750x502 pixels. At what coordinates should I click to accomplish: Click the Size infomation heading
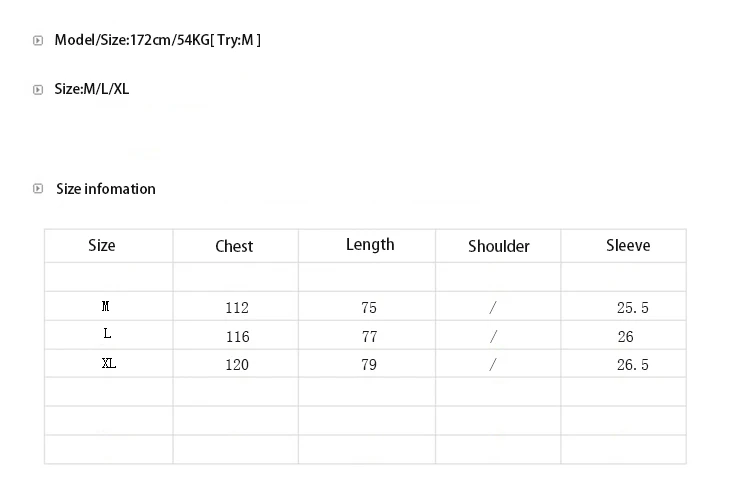(106, 189)
